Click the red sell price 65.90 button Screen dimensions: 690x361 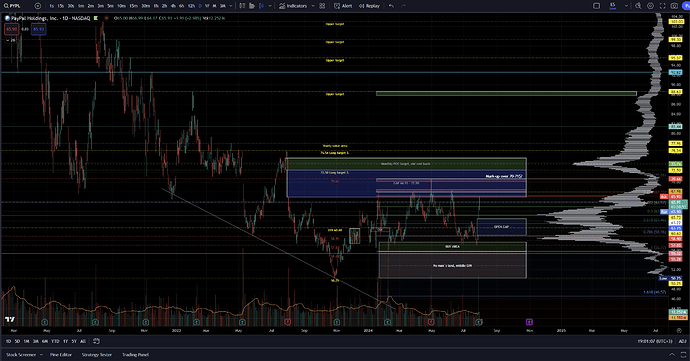[x=11, y=29]
